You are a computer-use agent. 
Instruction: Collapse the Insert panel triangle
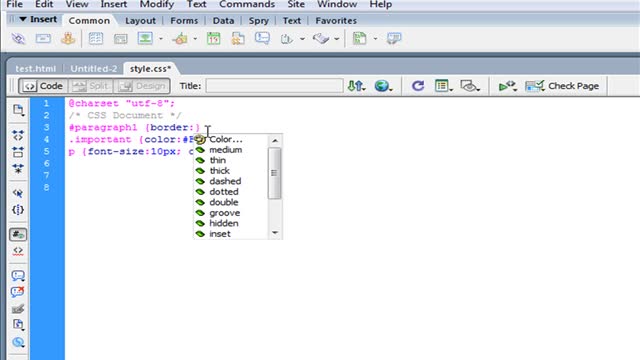tap(23, 19)
